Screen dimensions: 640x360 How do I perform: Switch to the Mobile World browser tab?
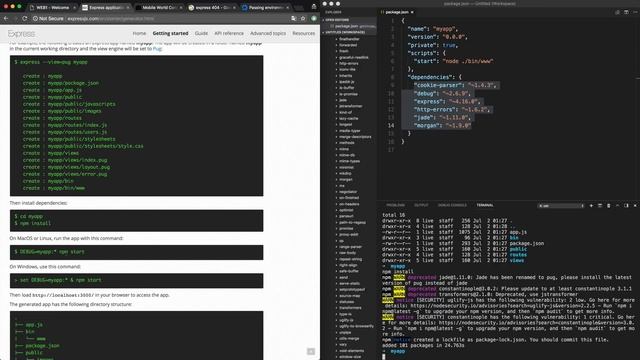coord(159,7)
